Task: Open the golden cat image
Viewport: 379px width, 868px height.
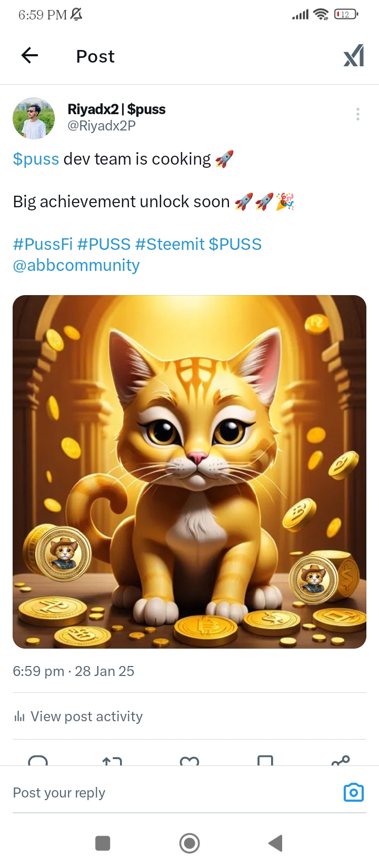Action: (189, 472)
